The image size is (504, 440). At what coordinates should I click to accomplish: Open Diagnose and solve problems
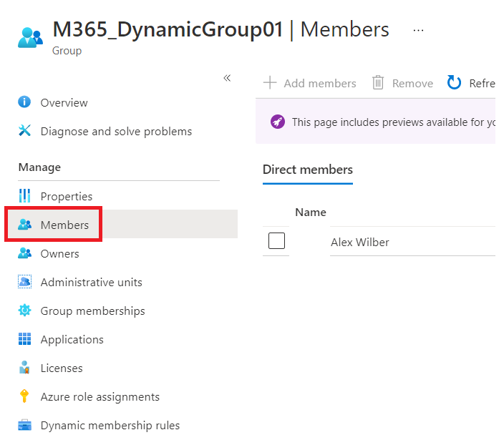(x=116, y=132)
